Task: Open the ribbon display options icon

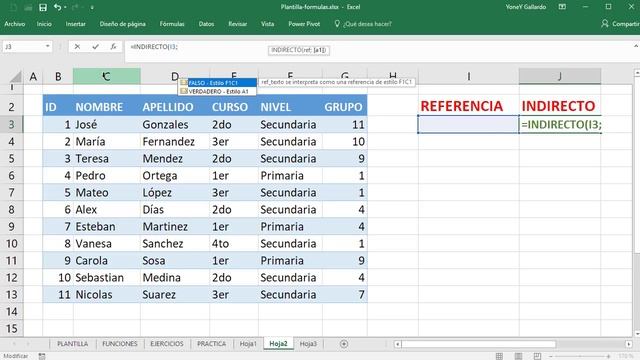Action: point(562,7)
